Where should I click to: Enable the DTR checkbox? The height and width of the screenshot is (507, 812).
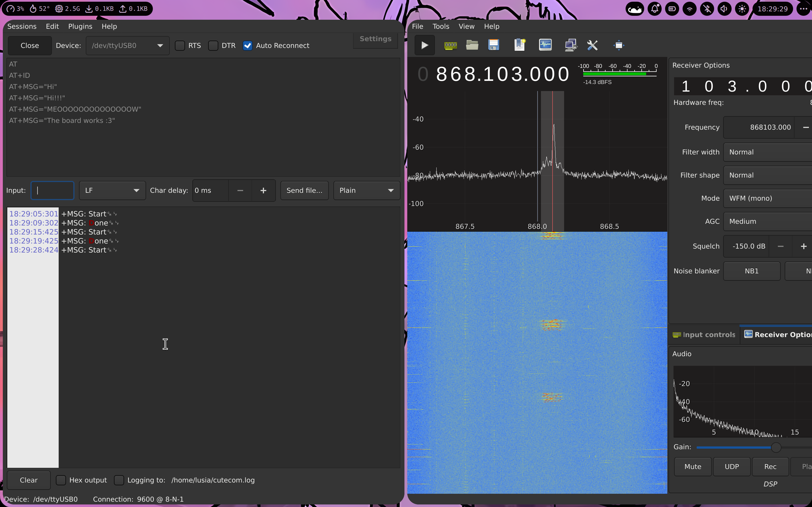(x=214, y=46)
